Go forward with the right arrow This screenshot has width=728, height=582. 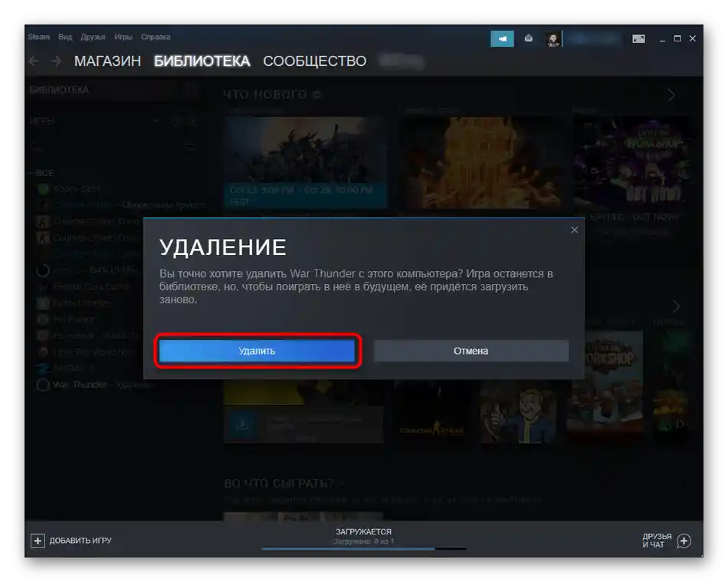(56, 61)
